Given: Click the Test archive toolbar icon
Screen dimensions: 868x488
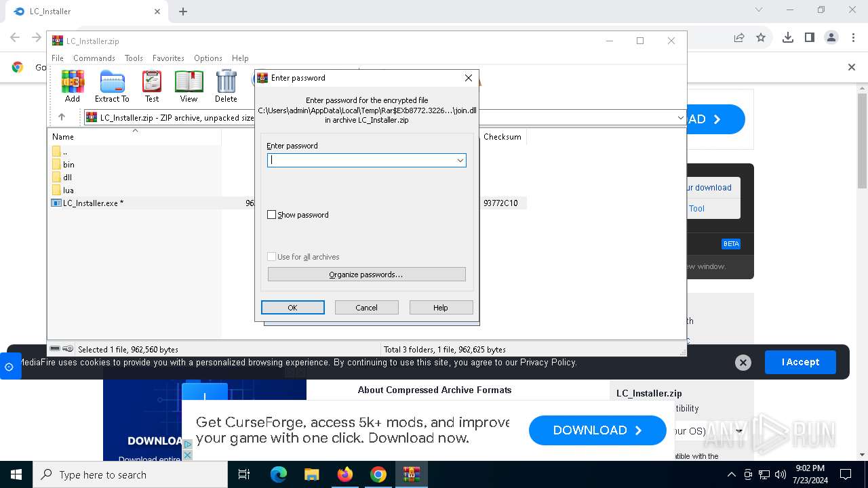Looking at the screenshot, I should coord(152,86).
